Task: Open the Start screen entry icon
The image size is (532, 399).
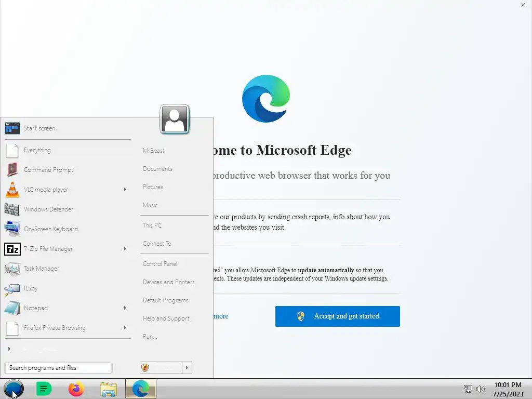Action: click(12, 128)
